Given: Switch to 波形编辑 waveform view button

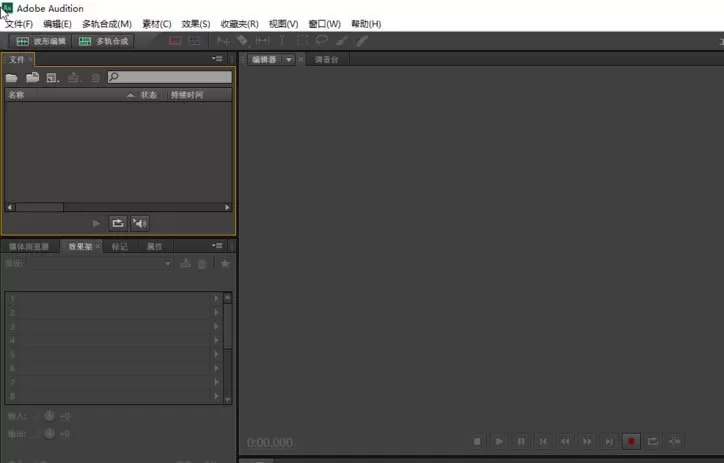Looking at the screenshot, I should pos(41,42).
